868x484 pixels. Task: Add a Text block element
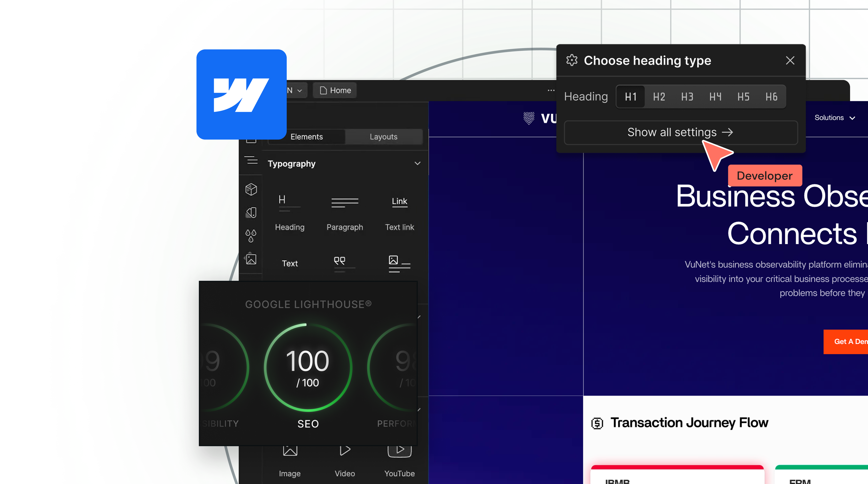290,263
